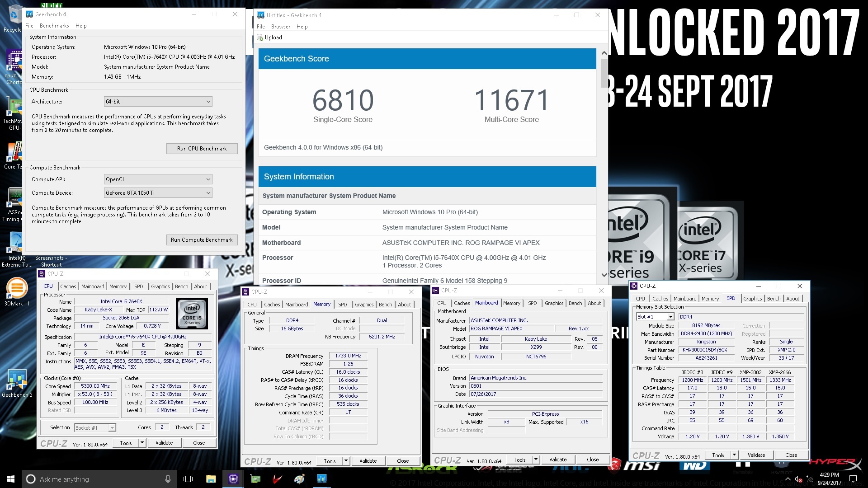Click the muted volume tray icon
The width and height of the screenshot is (868, 488).
click(x=799, y=479)
